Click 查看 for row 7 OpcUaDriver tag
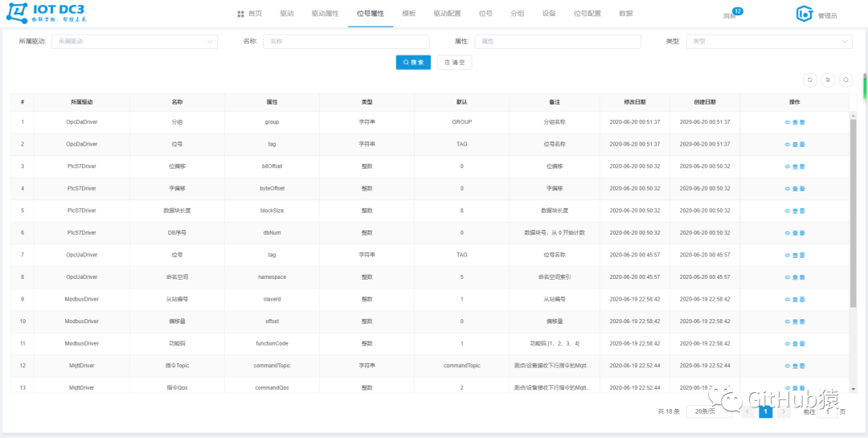This screenshot has height=438, width=868. (795, 255)
